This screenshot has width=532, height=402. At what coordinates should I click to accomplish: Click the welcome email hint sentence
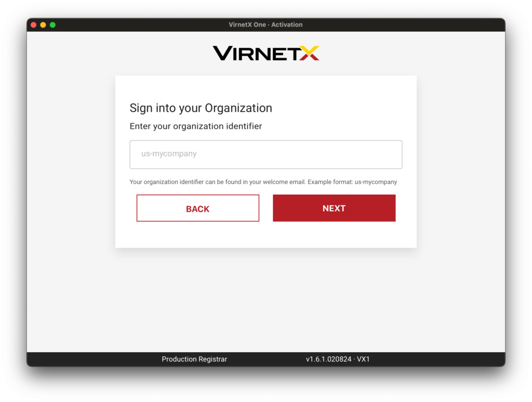[218, 182]
